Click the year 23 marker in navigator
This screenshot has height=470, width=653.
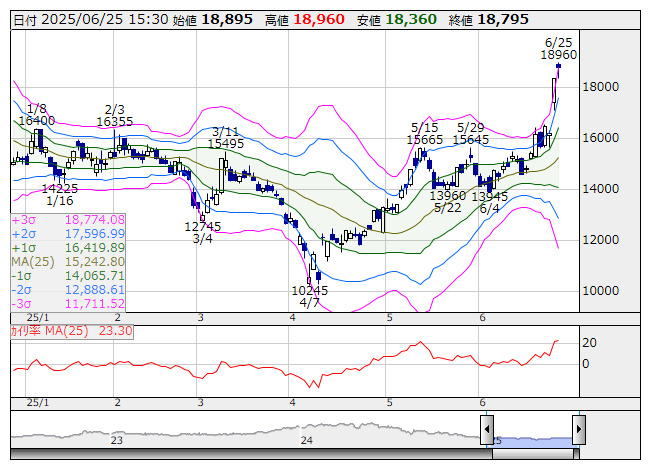click(117, 440)
